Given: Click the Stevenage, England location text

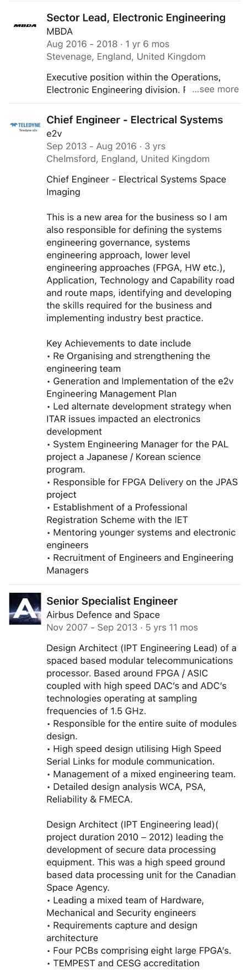Looking at the screenshot, I should point(126,57).
